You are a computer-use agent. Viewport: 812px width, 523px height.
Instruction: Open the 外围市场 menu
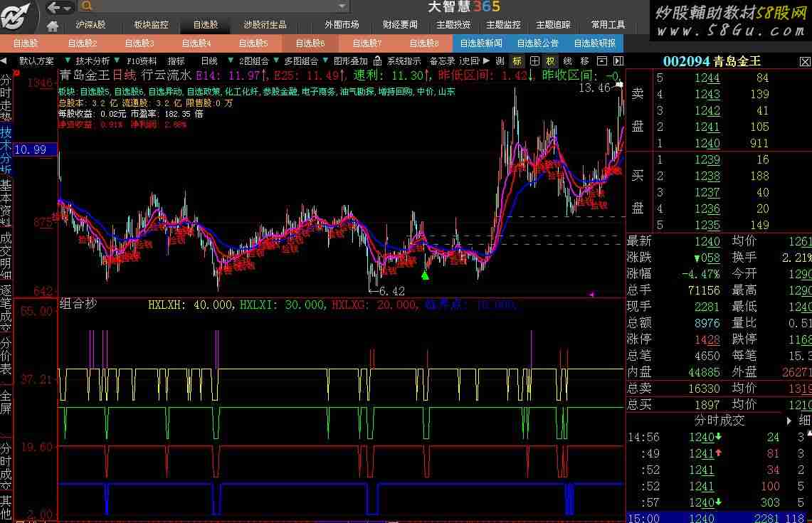point(342,25)
